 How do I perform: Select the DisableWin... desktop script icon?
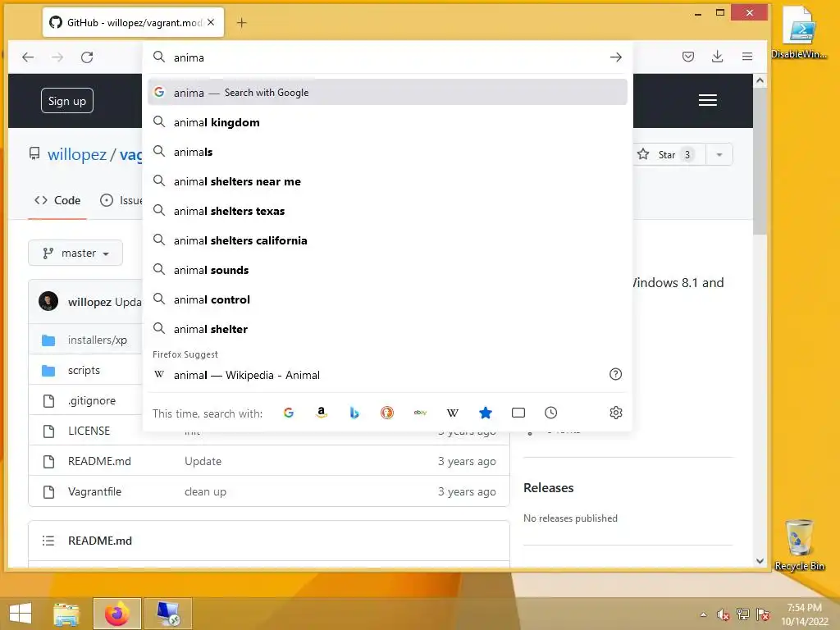pyautogui.click(x=799, y=32)
